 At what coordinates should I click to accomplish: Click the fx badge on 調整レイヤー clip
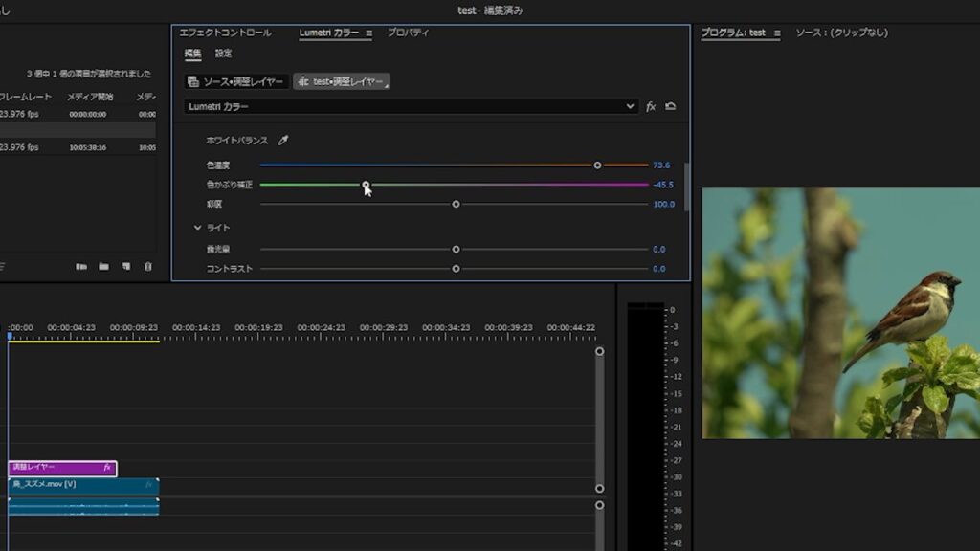(x=108, y=468)
